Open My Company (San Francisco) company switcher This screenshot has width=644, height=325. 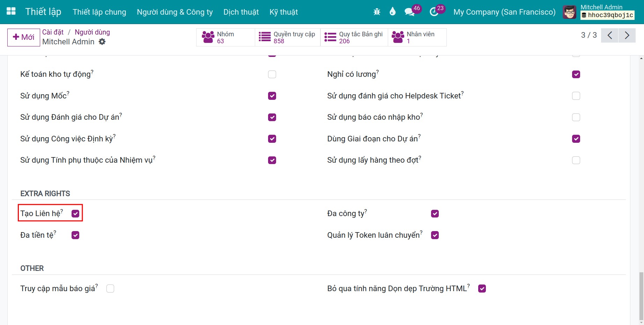tap(504, 12)
